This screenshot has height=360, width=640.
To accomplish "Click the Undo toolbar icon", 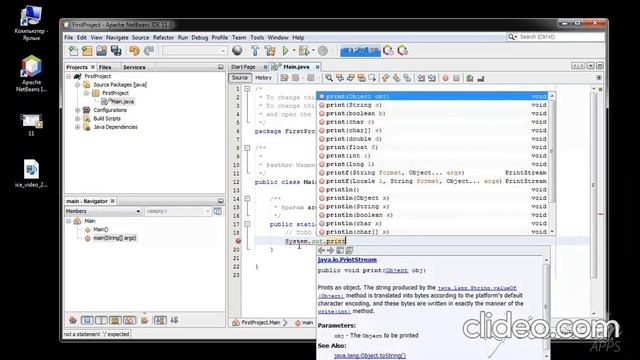I will 134,51.
